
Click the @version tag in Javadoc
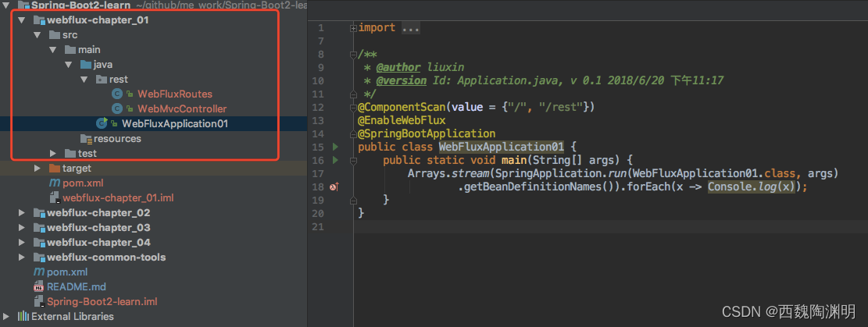402,81
